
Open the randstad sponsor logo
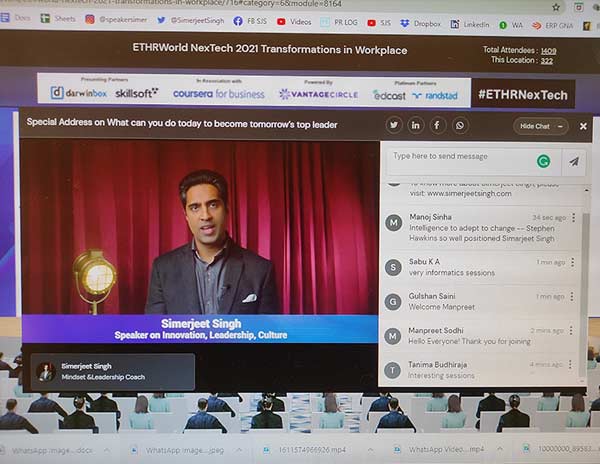click(x=435, y=96)
